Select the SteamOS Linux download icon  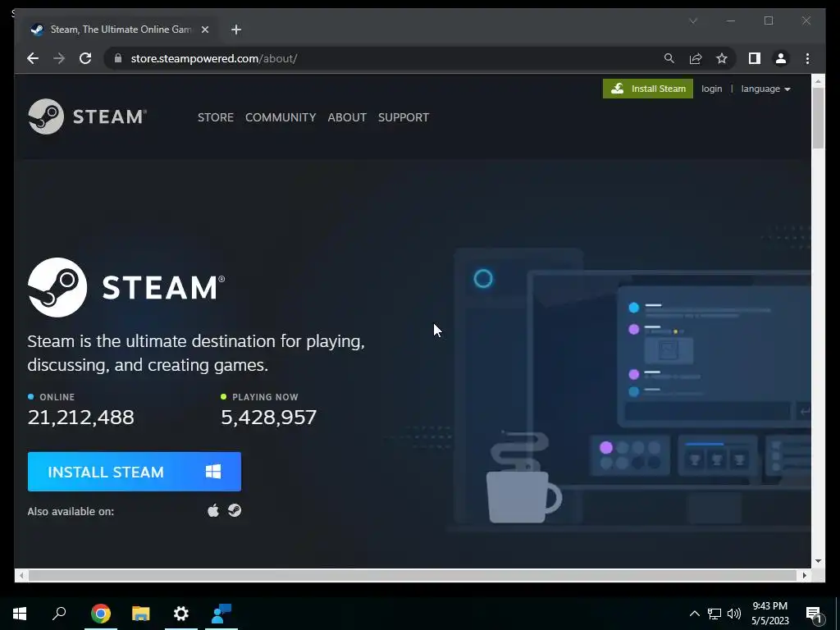(235, 510)
